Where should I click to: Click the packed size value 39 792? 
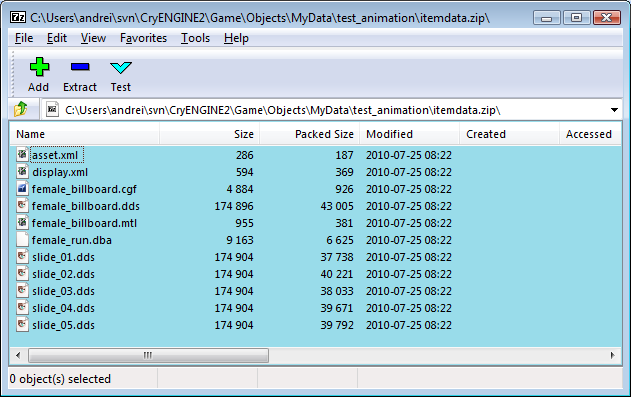(337, 325)
